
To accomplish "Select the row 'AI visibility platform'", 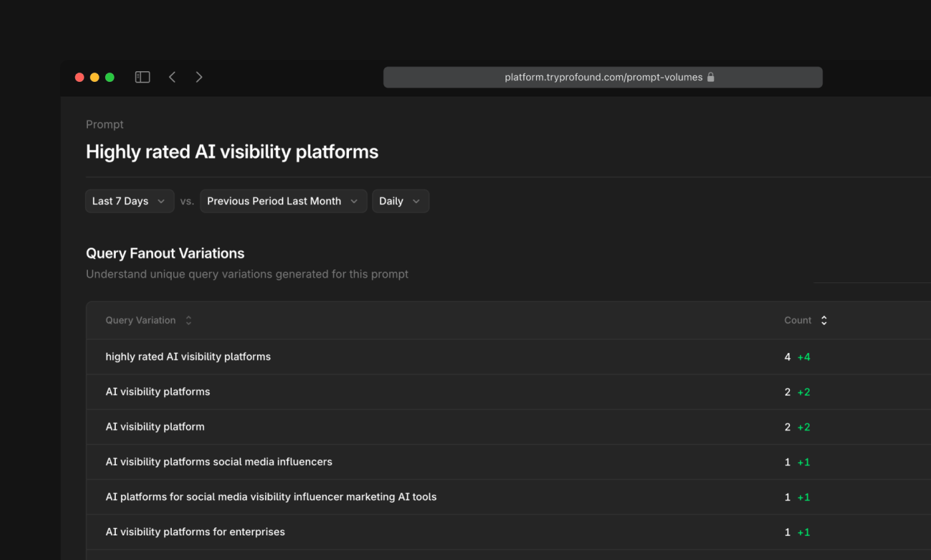I will click(x=509, y=427).
